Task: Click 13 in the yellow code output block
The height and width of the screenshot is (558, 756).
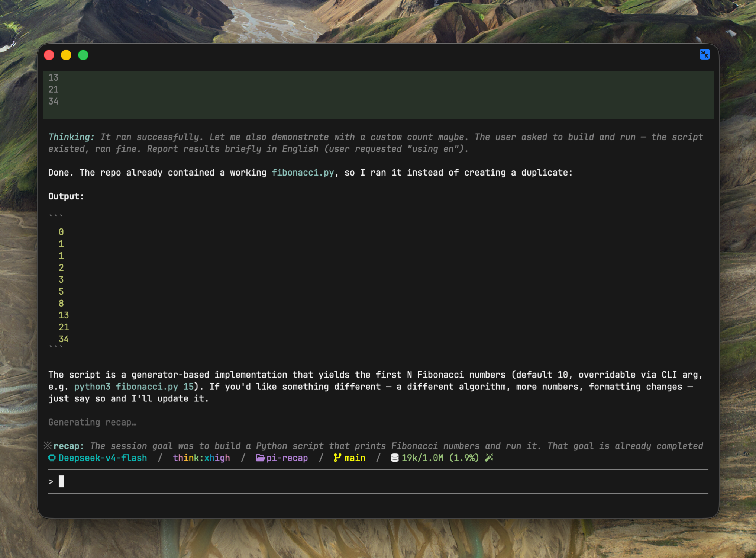Action: coord(64,315)
